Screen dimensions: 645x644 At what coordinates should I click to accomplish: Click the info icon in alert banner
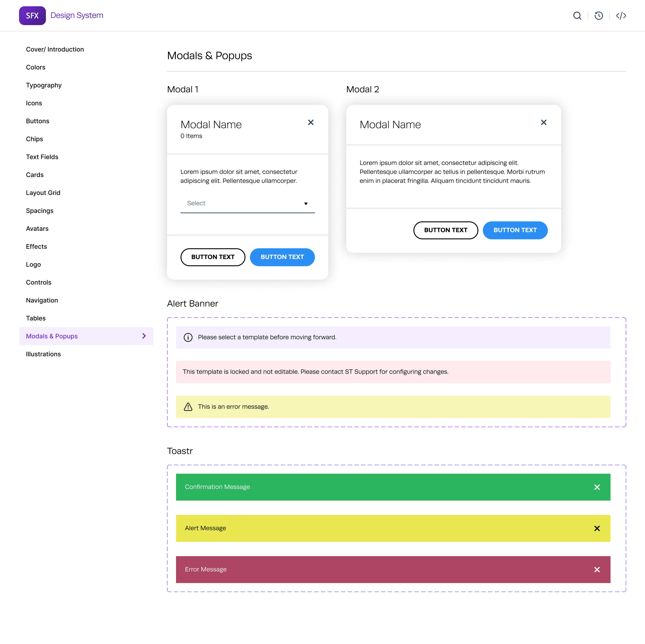[188, 337]
